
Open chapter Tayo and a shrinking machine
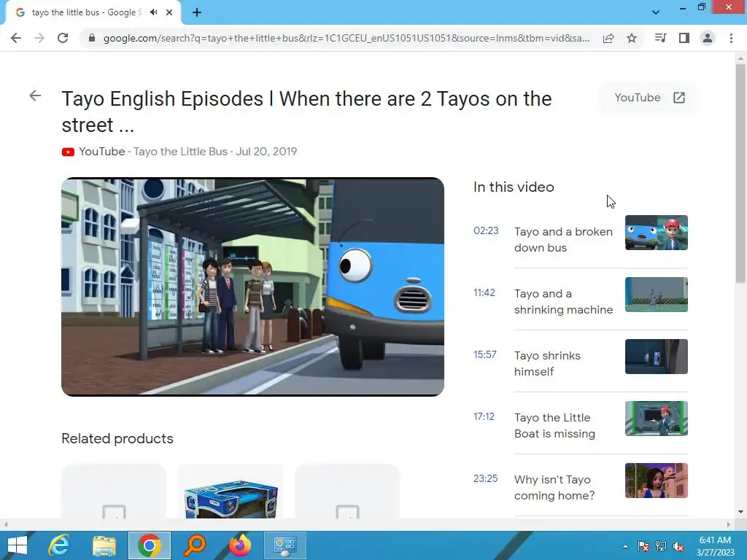coord(563,301)
